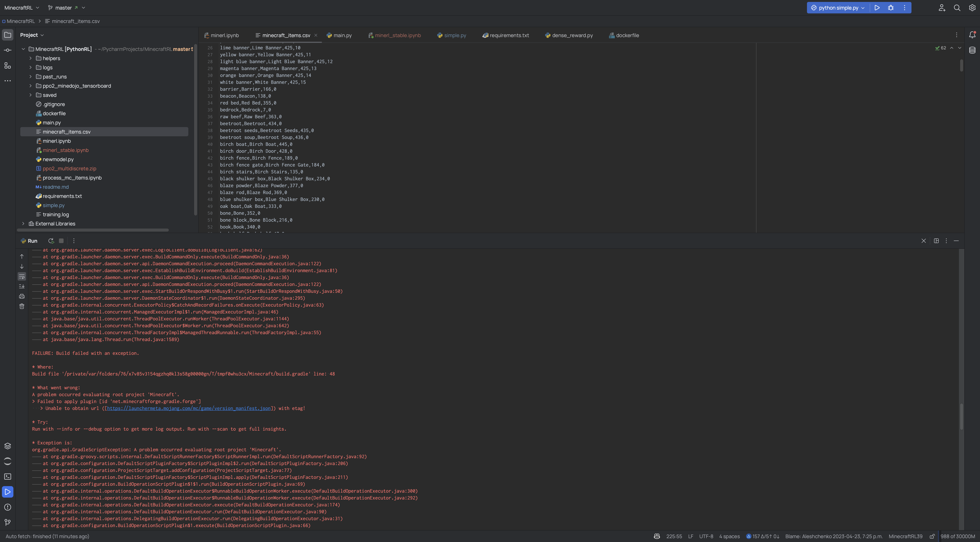This screenshot has width=980, height=542.
Task: Open the Commit tool window
Action: tap(8, 50)
